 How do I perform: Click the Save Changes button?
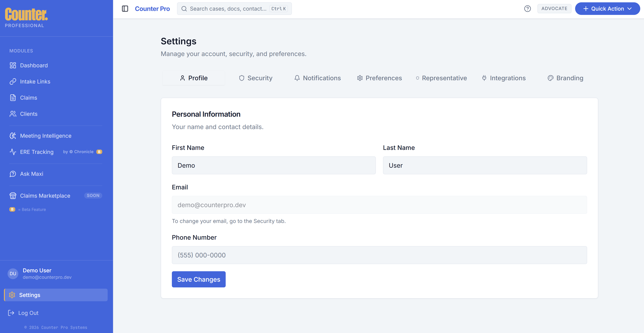coord(199,280)
